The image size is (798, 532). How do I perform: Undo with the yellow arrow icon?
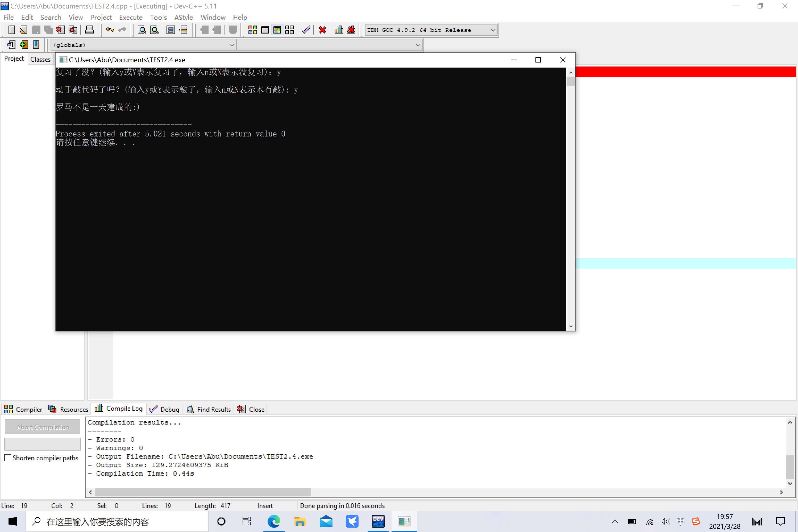(110, 30)
